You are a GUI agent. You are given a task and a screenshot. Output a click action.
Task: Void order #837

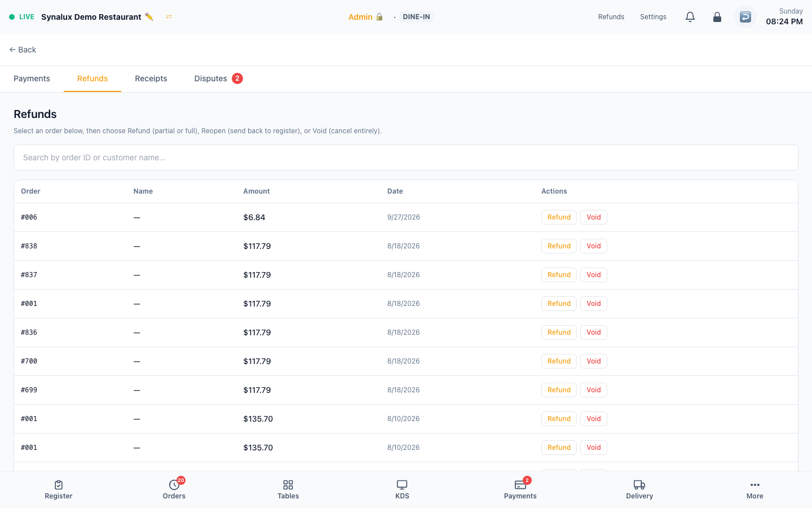click(x=594, y=275)
